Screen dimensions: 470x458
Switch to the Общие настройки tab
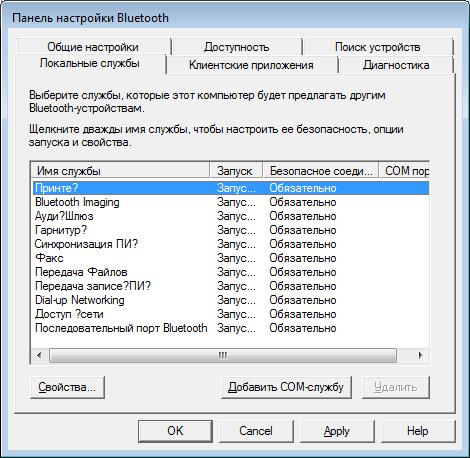tap(93, 47)
